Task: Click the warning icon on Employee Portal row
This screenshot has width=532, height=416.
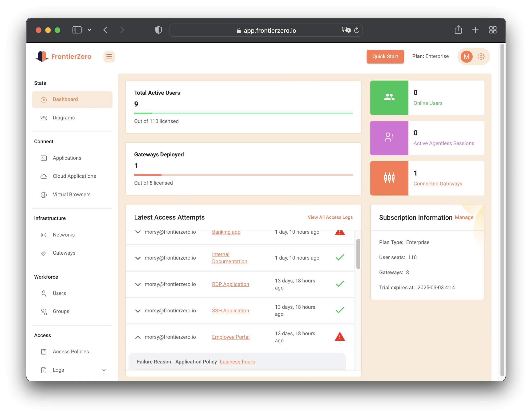Action: (340, 337)
